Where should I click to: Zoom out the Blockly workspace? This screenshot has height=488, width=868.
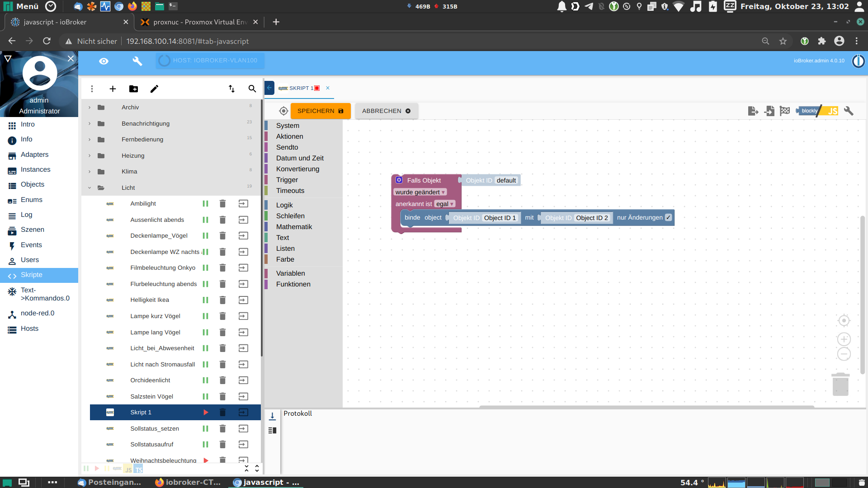(844, 354)
